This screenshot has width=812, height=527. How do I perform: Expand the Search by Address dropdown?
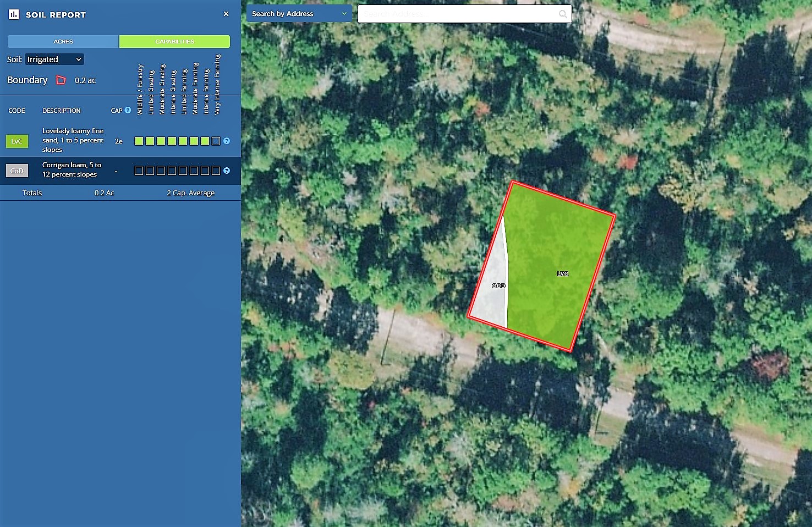pyautogui.click(x=299, y=14)
